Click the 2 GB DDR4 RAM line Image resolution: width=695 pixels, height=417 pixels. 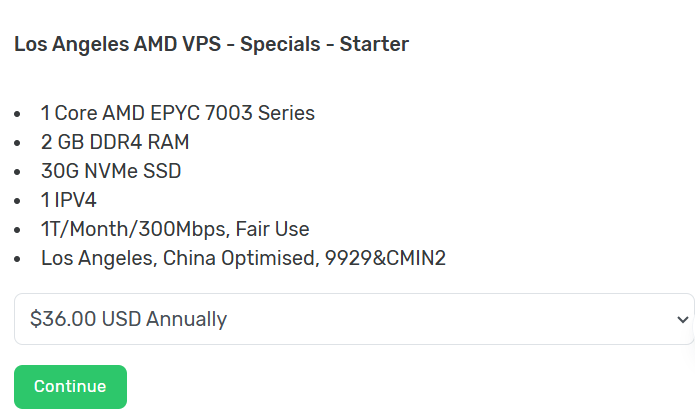pyautogui.click(x=115, y=142)
